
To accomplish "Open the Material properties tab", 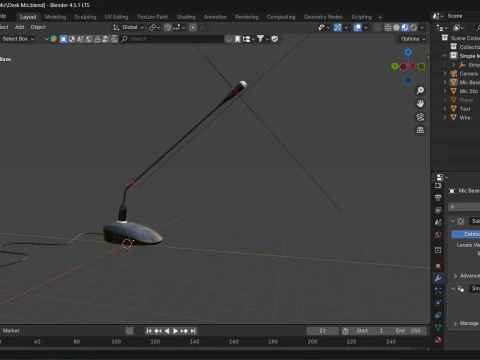I will (x=438, y=340).
